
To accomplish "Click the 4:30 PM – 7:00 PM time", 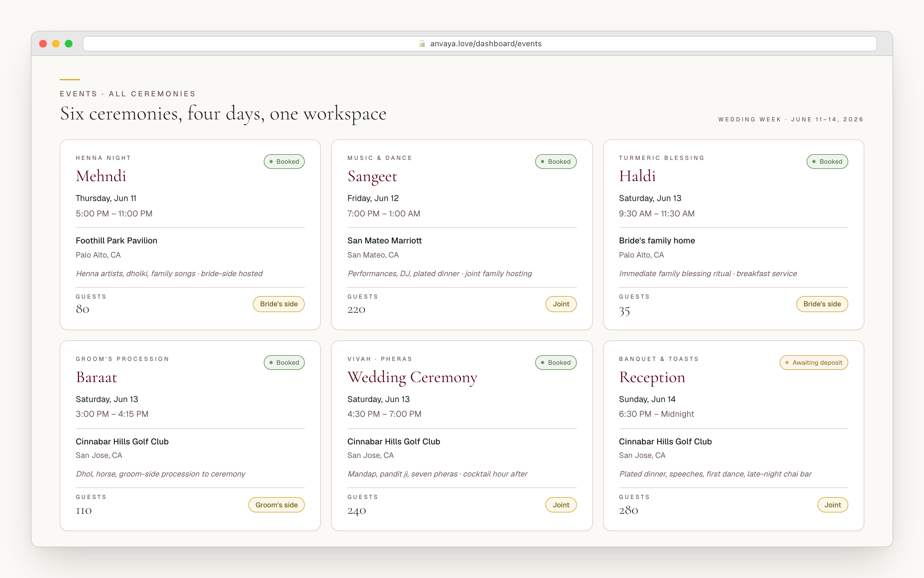I will 384,414.
